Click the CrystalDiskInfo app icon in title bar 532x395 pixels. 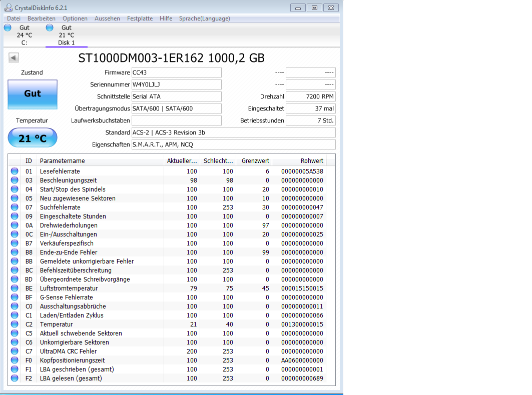click(x=8, y=7)
